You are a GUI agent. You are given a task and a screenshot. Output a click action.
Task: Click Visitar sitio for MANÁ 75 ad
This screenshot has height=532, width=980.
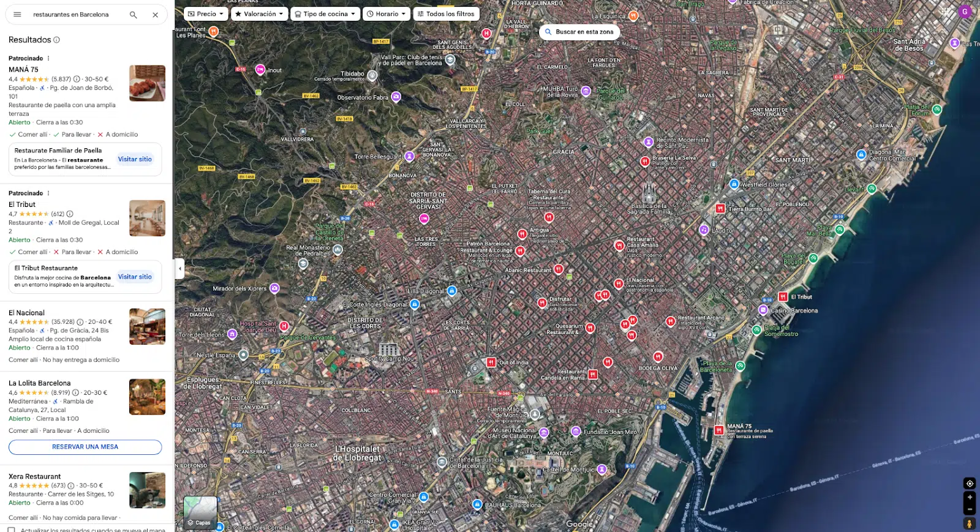click(x=135, y=159)
